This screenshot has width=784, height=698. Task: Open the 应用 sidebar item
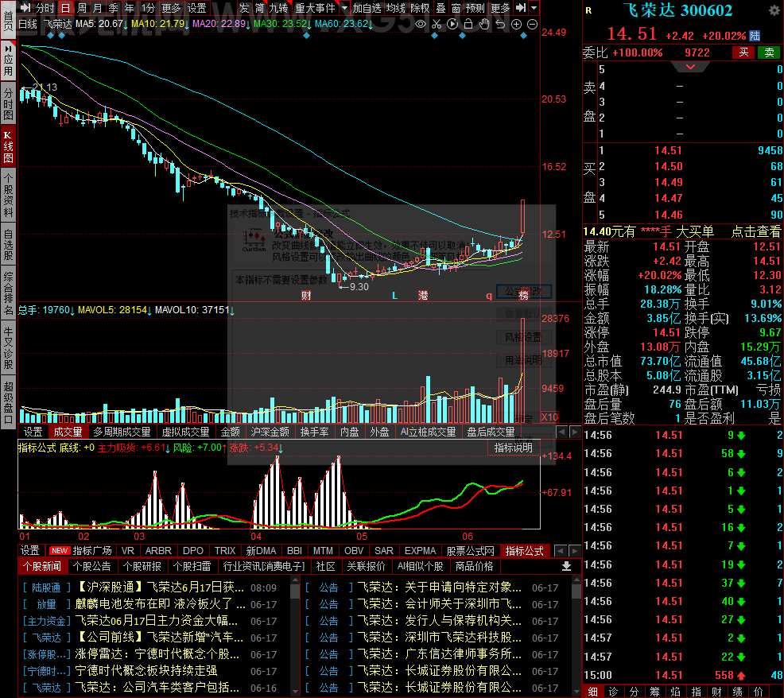8,60
